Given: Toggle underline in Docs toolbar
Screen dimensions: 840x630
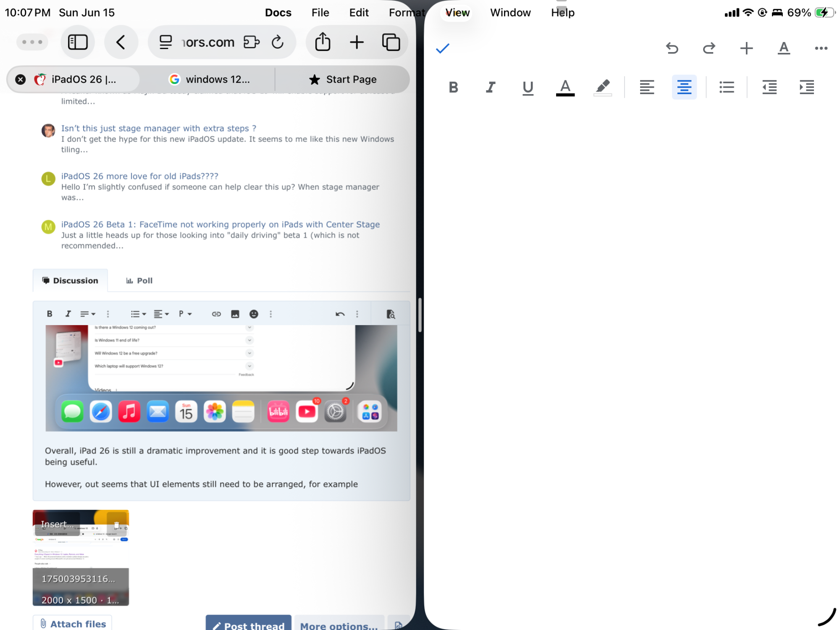Looking at the screenshot, I should point(528,87).
